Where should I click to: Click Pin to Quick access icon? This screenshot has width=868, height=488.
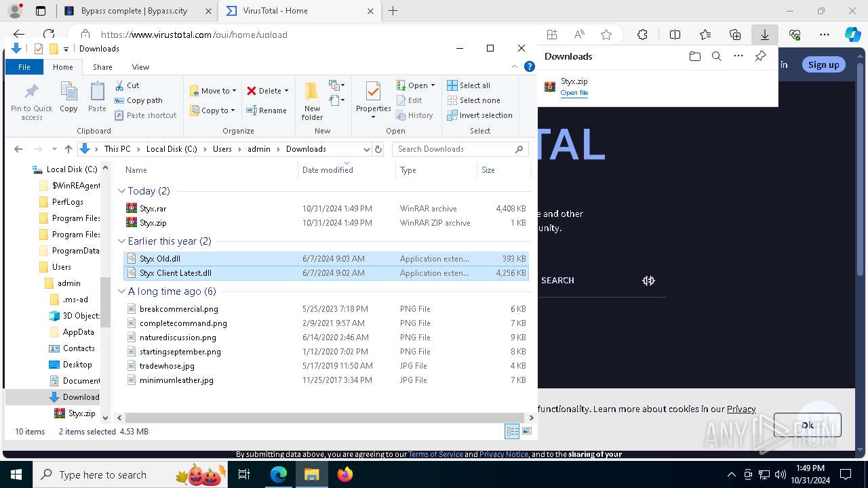pyautogui.click(x=31, y=102)
